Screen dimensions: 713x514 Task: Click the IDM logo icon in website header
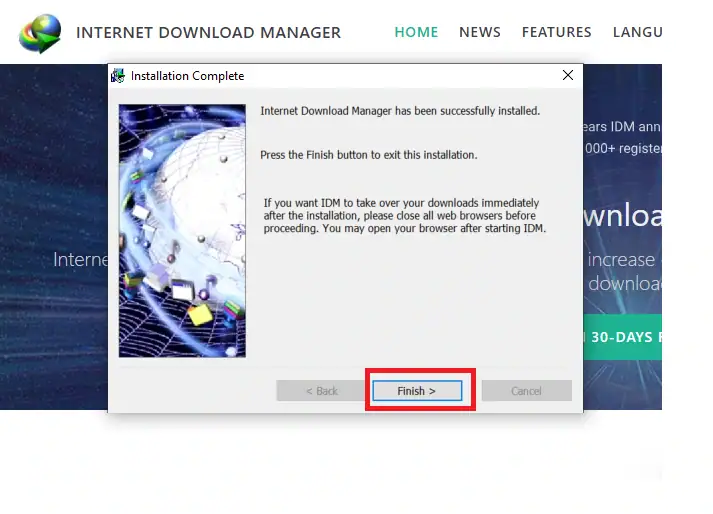[40, 33]
